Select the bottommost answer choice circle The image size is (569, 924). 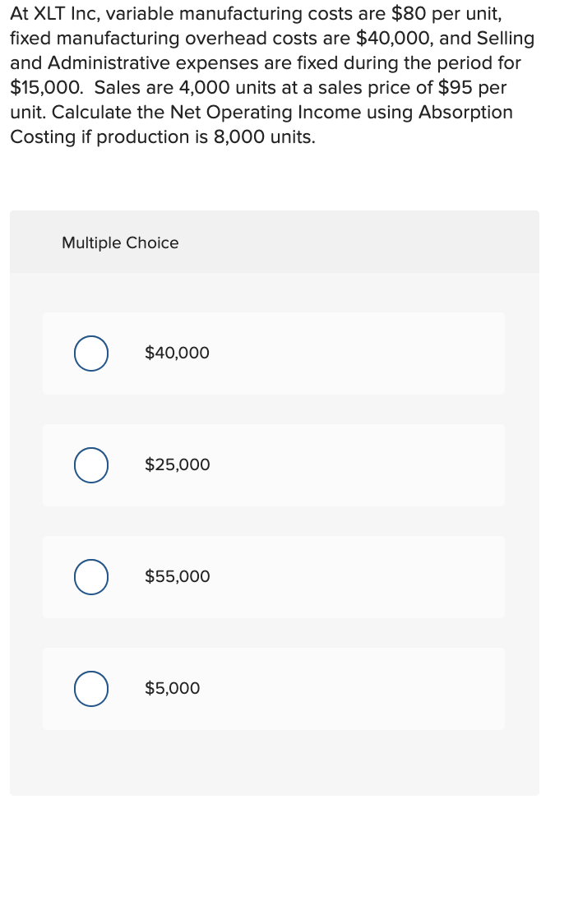tap(90, 688)
